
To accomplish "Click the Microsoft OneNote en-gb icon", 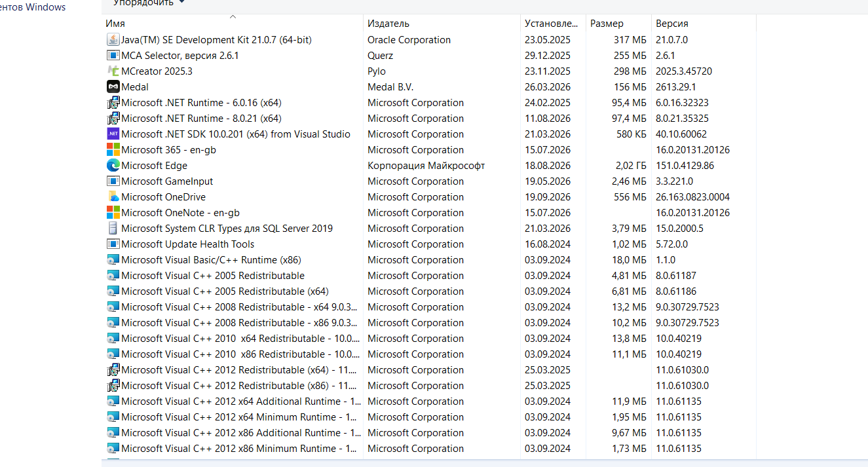I will tap(113, 213).
